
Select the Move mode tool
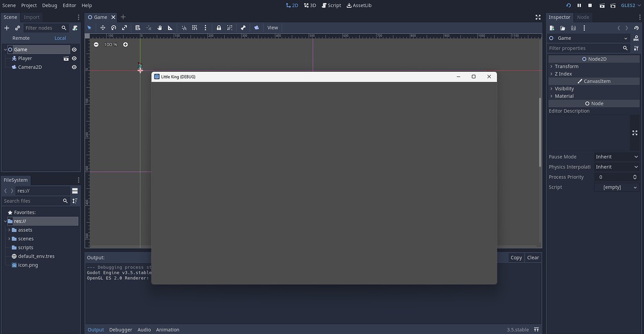pos(103,28)
